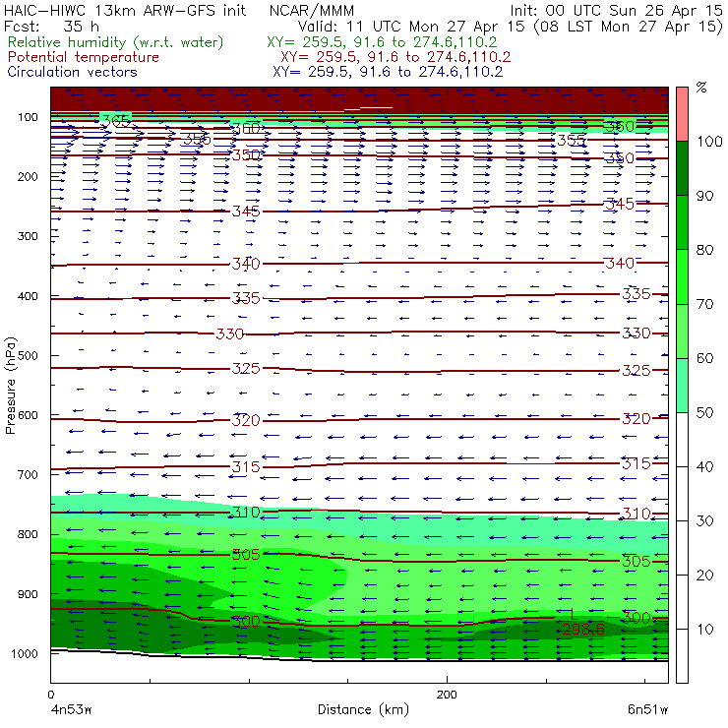The width and height of the screenshot is (728, 728).
Task: Click the colorbar label '10'
Action: [704, 629]
